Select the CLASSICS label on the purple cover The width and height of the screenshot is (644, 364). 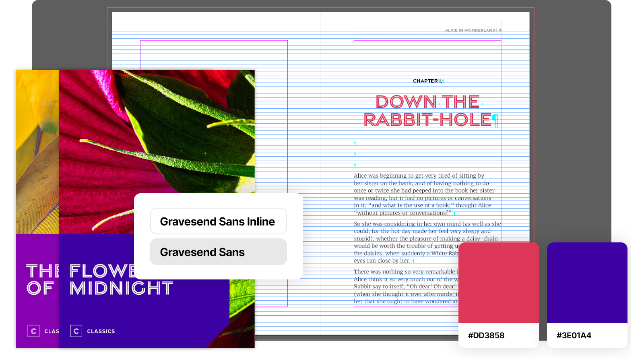coord(101,331)
